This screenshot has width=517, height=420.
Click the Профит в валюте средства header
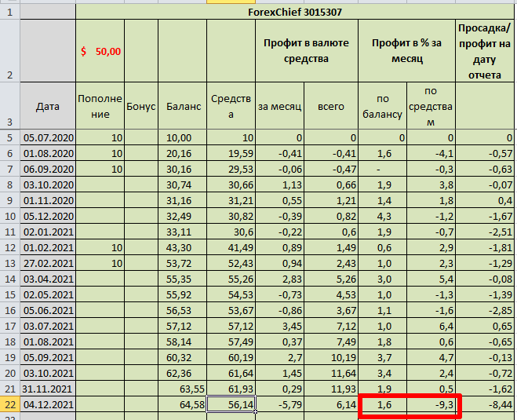(x=307, y=51)
